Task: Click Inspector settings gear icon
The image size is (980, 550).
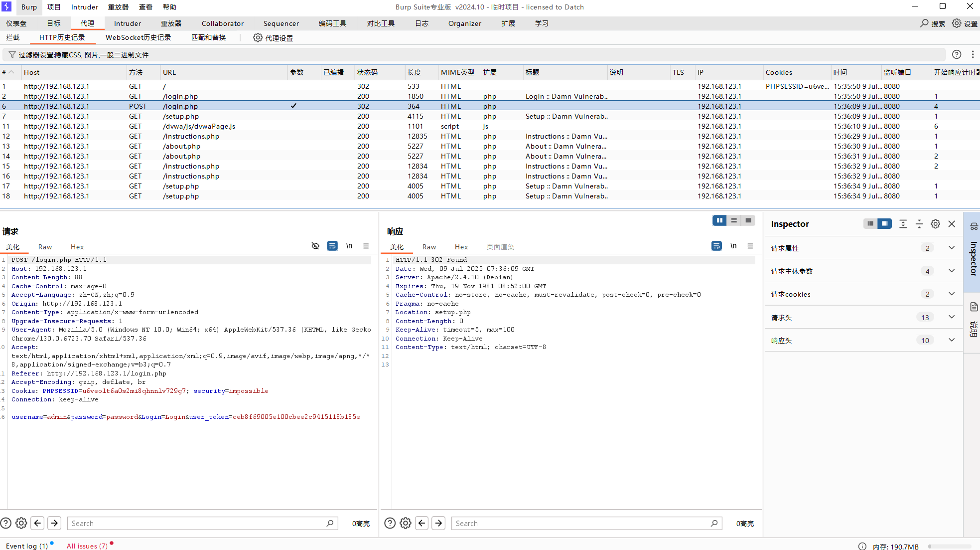Action: point(935,224)
